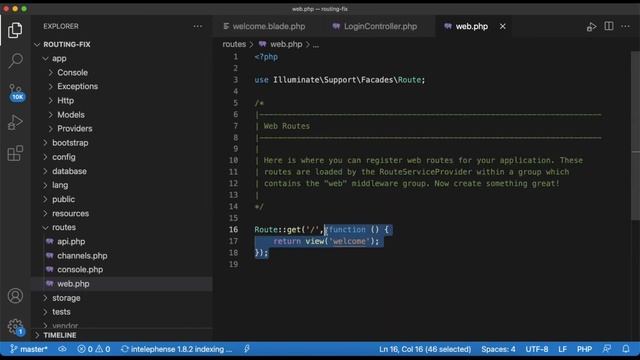Open the Search view in activity bar
640x360 pixels.
[15, 60]
